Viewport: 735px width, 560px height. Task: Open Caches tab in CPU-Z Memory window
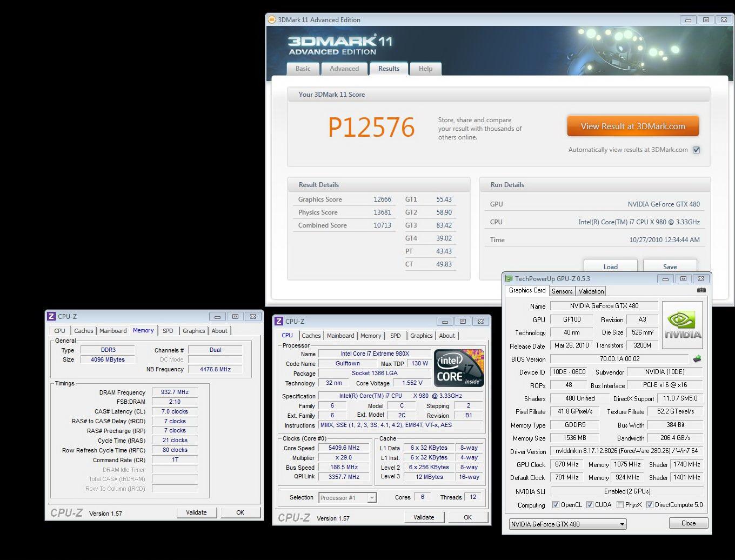pos(84,331)
